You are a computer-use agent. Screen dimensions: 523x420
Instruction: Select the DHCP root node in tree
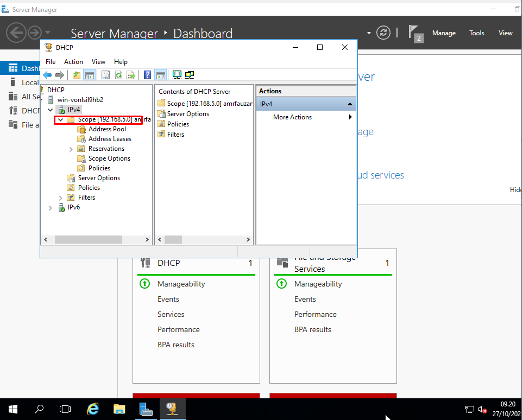56,90
